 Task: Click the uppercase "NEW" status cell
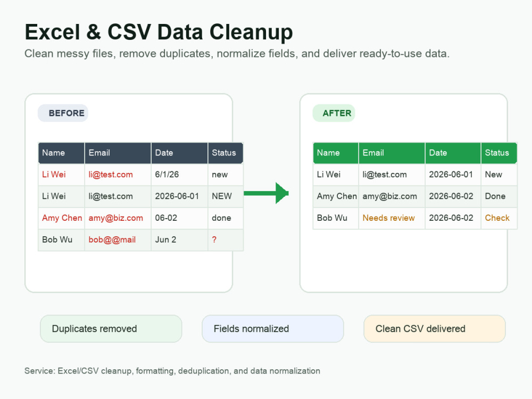point(226,196)
